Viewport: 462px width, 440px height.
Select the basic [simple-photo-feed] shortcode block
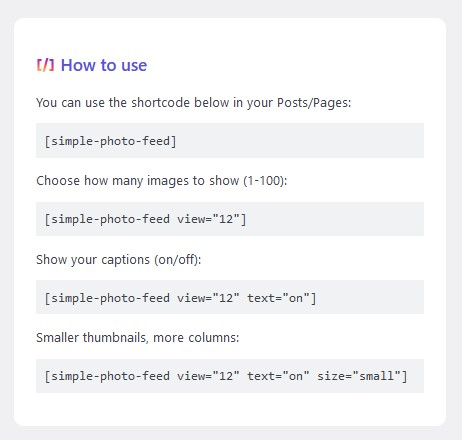coord(230,140)
